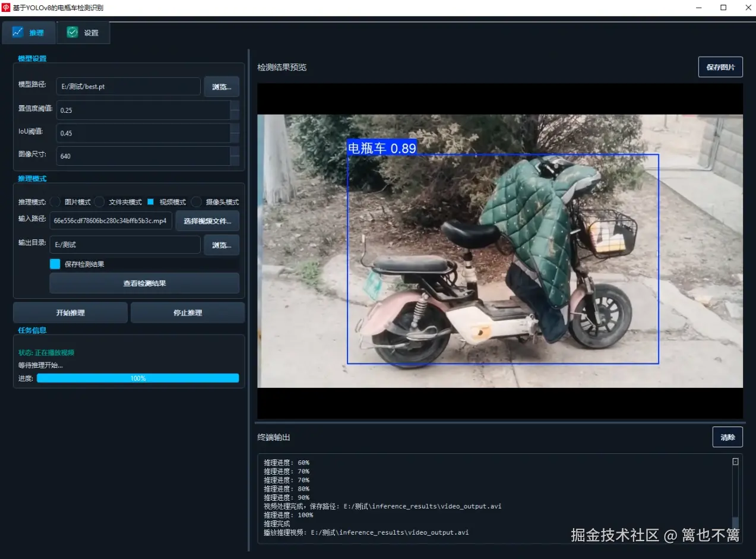Screen dimensions: 756x559
Task: Select the 图片模式 radio button
Action: 55,202
